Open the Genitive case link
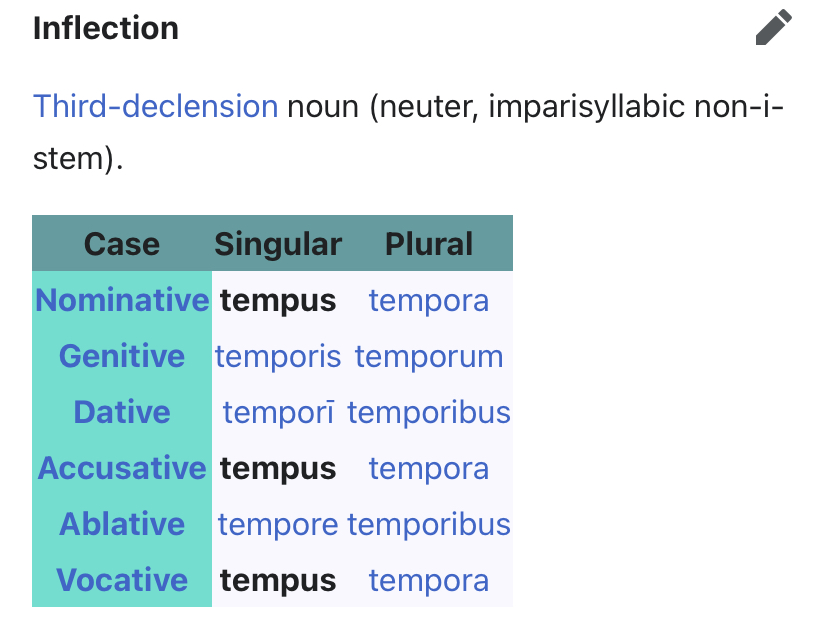The height and width of the screenshot is (636, 828). 122,356
